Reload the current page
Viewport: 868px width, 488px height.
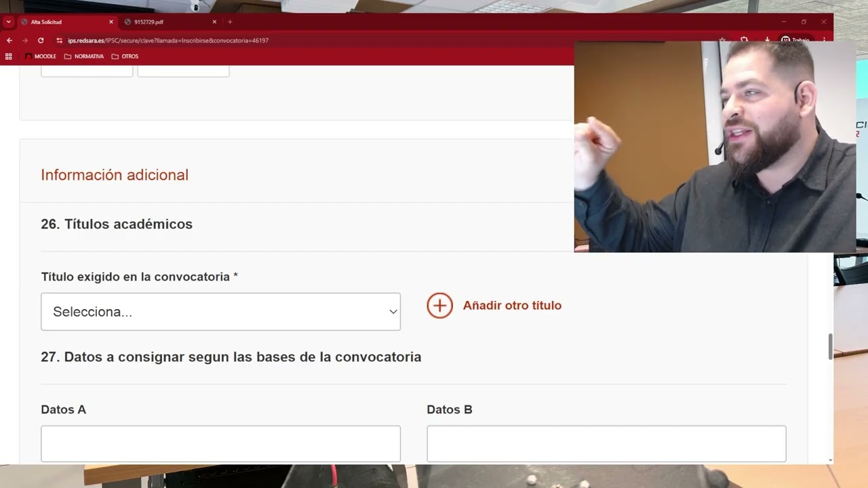coord(41,41)
